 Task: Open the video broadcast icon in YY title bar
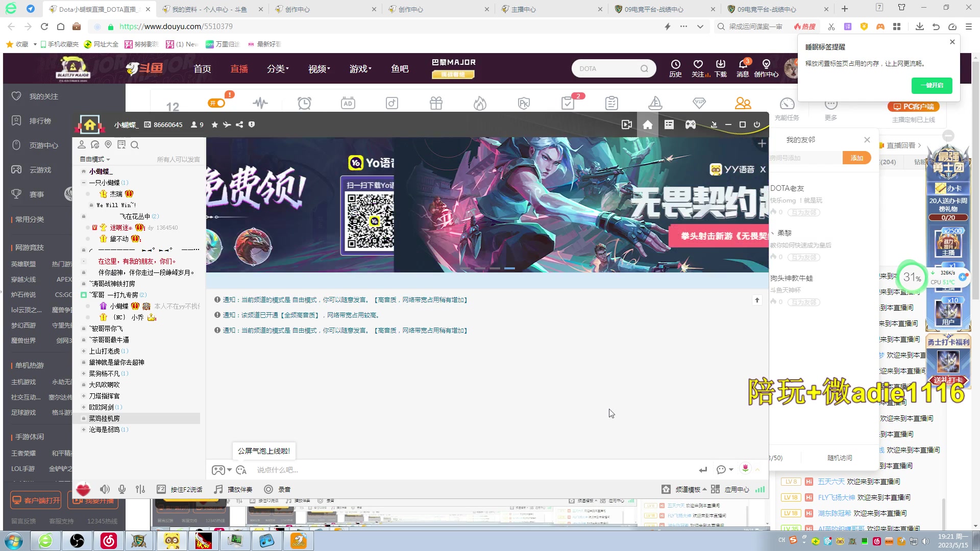point(627,124)
